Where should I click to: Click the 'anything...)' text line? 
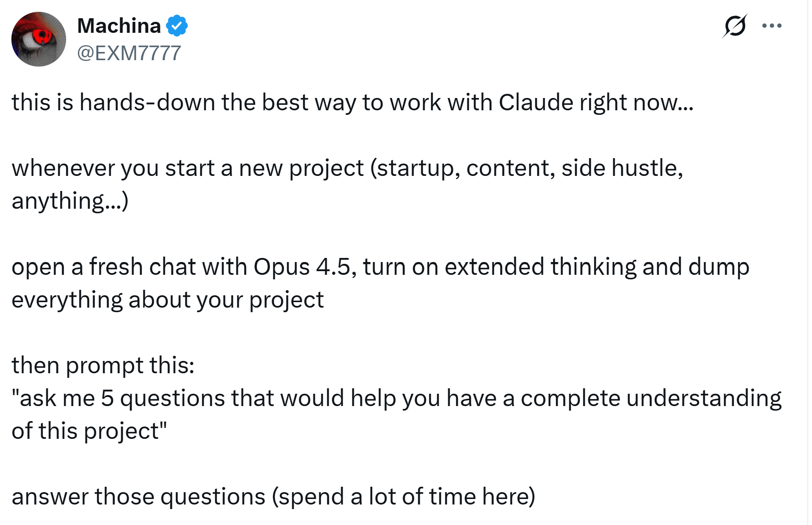pos(70,201)
